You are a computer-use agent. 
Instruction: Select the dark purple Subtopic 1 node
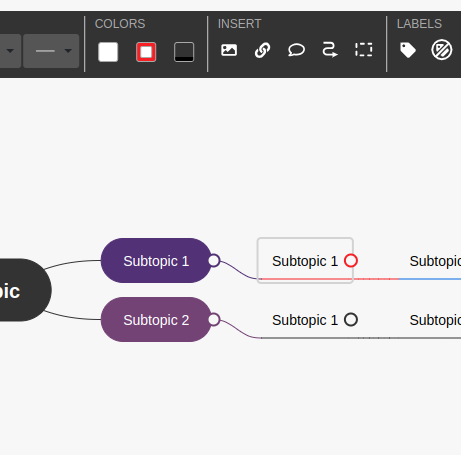coord(156,261)
